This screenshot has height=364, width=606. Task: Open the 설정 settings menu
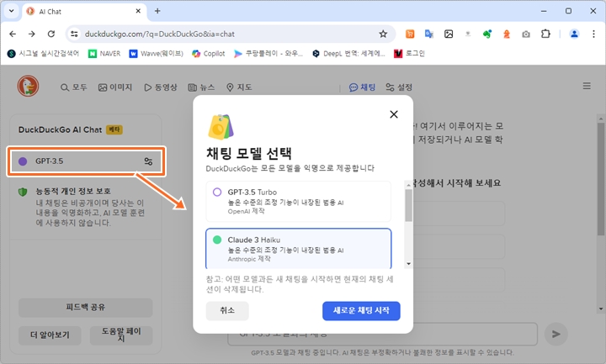click(399, 87)
